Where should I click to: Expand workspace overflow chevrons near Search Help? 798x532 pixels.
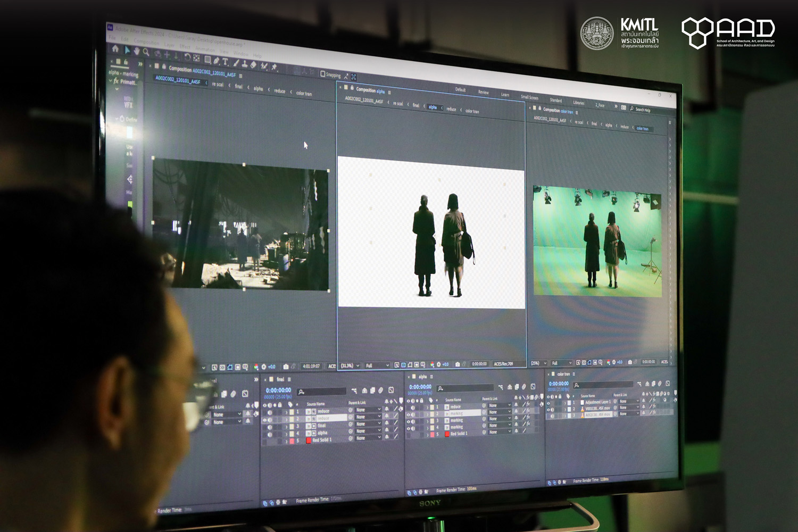(x=616, y=106)
